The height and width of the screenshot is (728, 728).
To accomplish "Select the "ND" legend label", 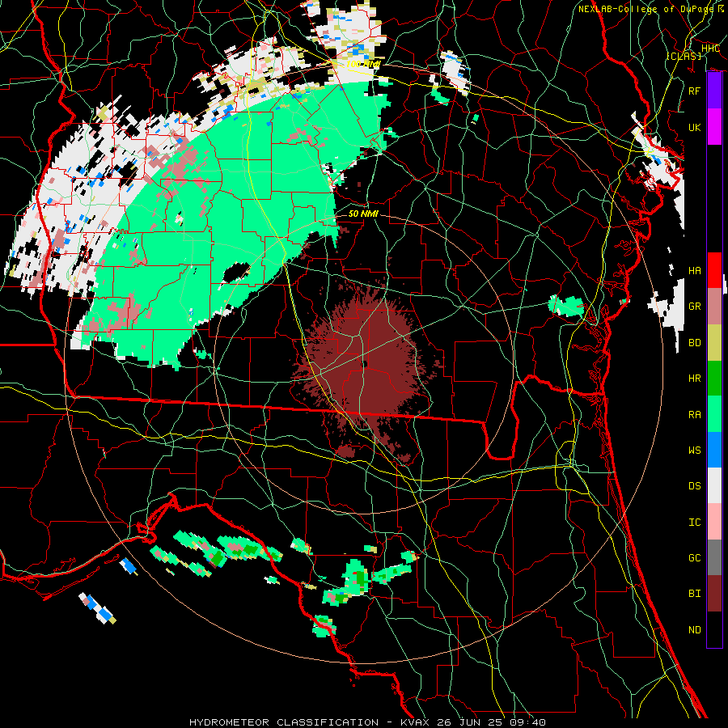I will point(694,630).
